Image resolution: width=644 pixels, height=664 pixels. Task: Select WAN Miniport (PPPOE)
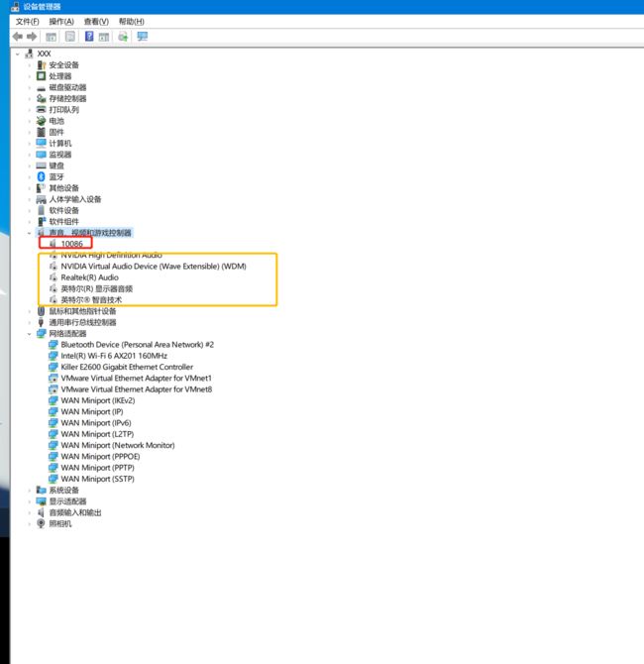100,457
